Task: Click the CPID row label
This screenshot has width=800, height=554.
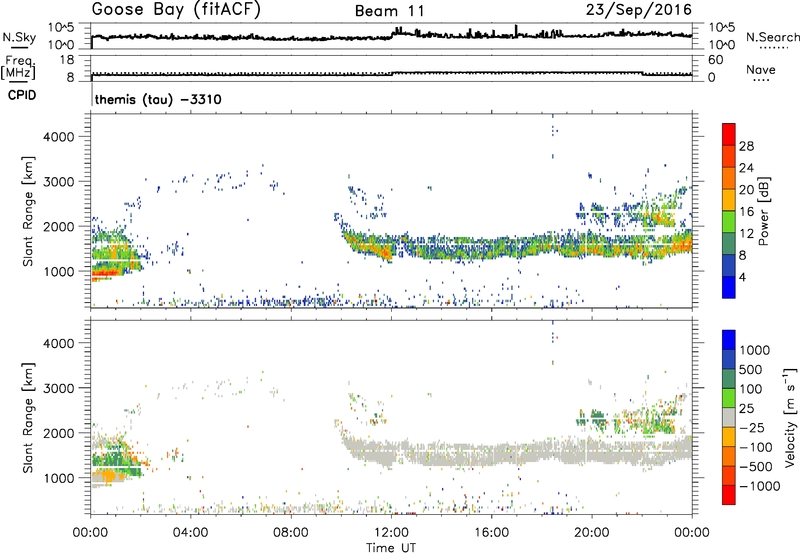Action: (22, 95)
